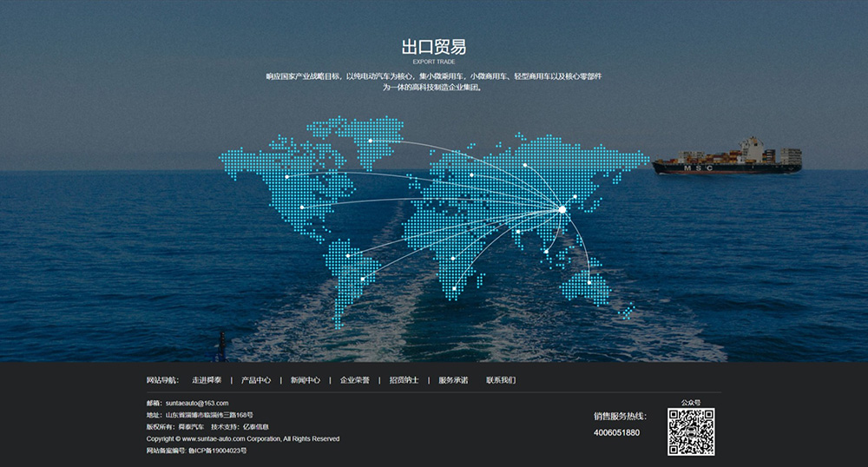Click the 亿泰信息 technical support link
This screenshot has width=868, height=467.
click(x=255, y=427)
